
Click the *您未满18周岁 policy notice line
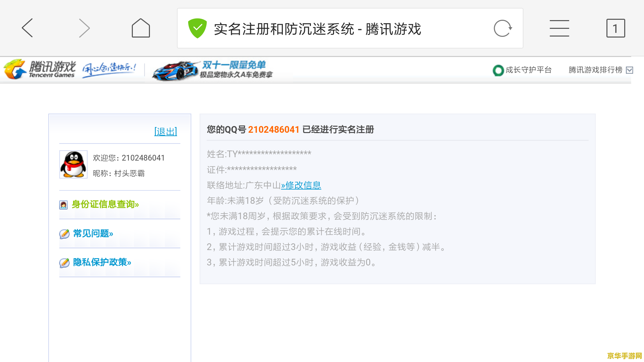click(322, 216)
